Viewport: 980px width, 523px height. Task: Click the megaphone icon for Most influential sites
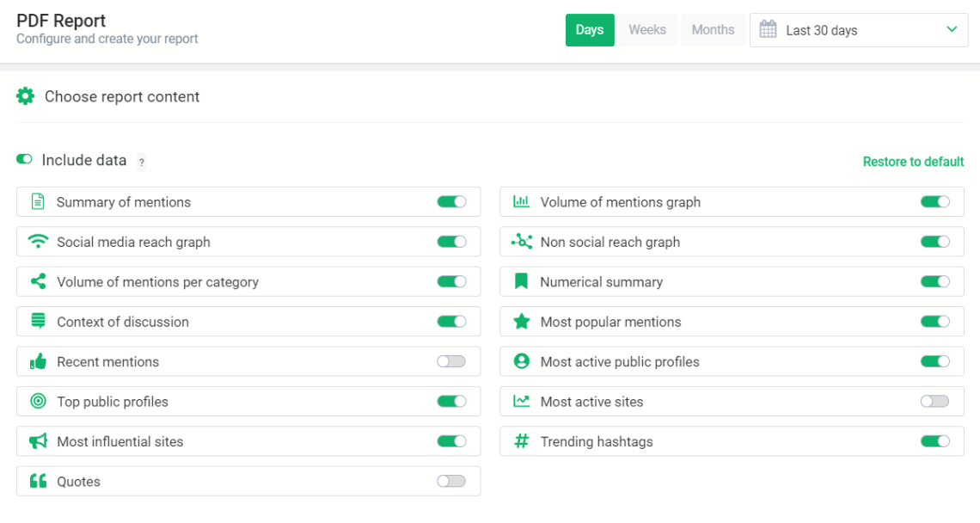38,441
